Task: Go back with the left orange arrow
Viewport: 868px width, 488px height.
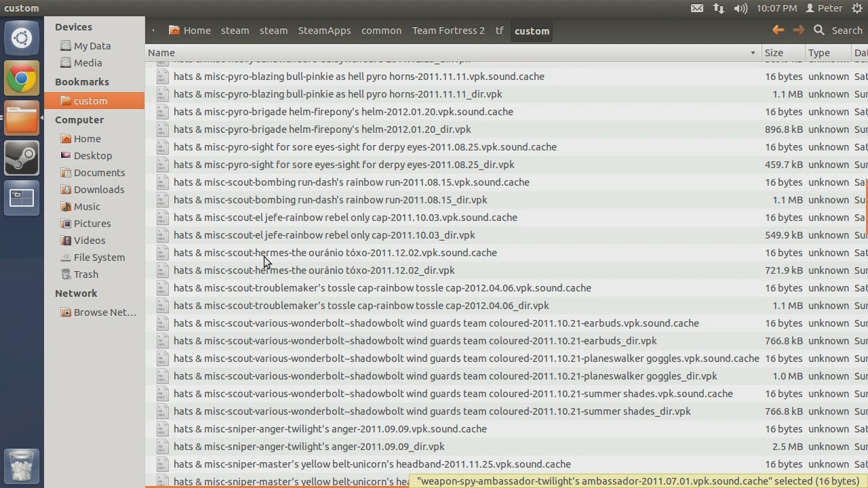Action: point(778,30)
